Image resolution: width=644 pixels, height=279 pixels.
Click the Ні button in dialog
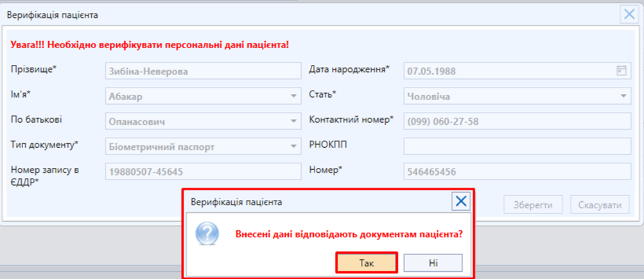[433, 262]
